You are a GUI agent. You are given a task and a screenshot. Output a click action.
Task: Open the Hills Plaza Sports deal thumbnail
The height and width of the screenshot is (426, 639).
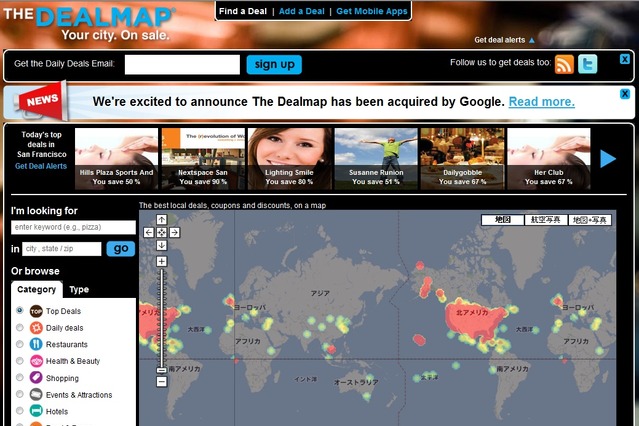coord(116,159)
